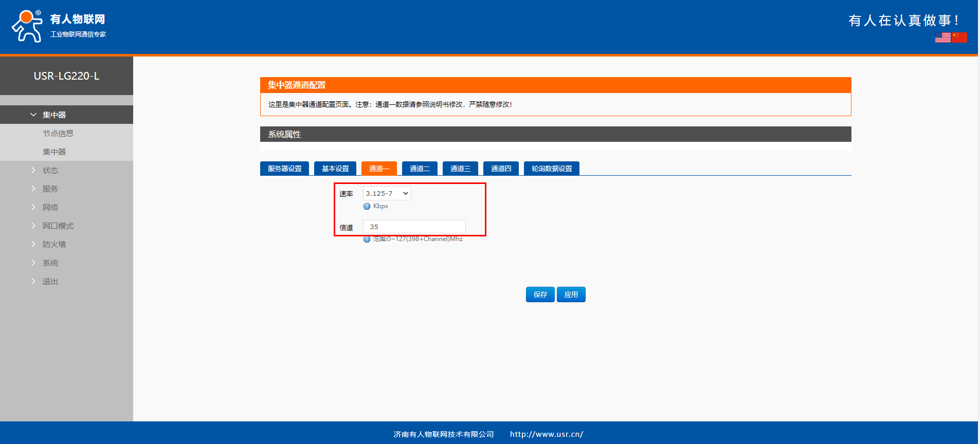The height and width of the screenshot is (444, 980).
Task: Switch language with the US flag icon
Action: coord(942,38)
